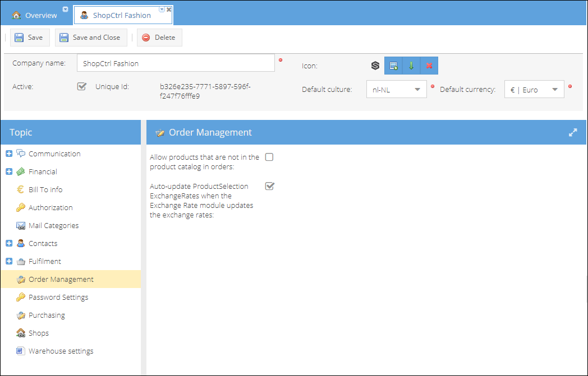Toggle auto-update ProductSelection ExchangeRates checkbox
The width and height of the screenshot is (588, 376).
[x=270, y=185]
